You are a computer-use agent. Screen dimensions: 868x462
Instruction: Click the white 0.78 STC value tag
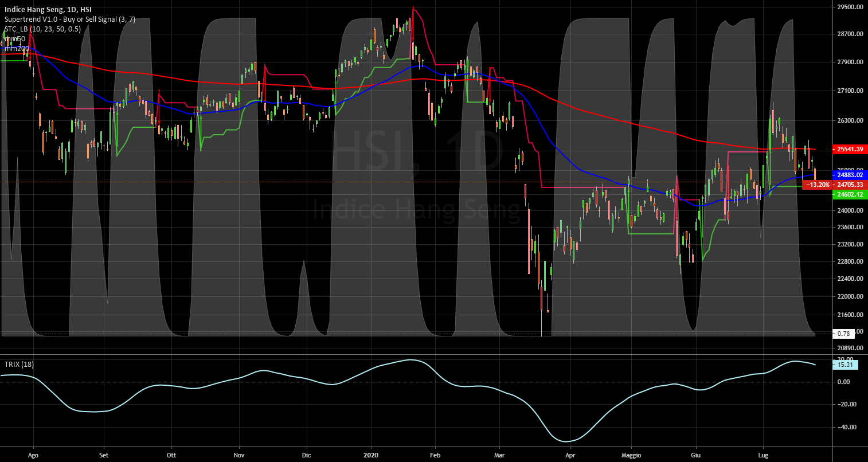[x=844, y=333]
